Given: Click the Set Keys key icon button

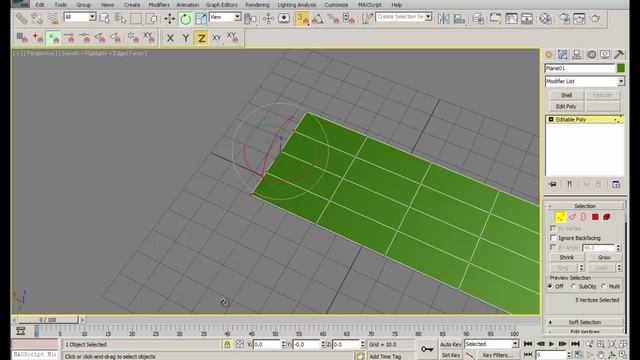Looking at the screenshot, I should tap(427, 349).
